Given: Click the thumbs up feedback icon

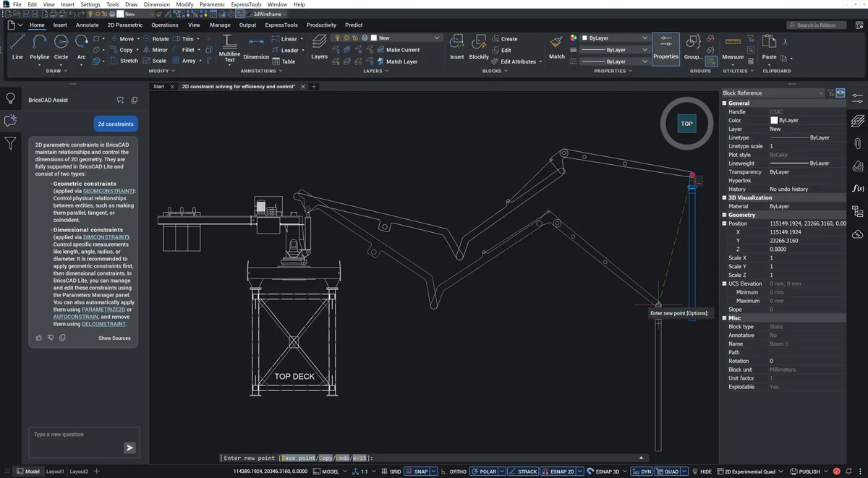Looking at the screenshot, I should tap(39, 338).
